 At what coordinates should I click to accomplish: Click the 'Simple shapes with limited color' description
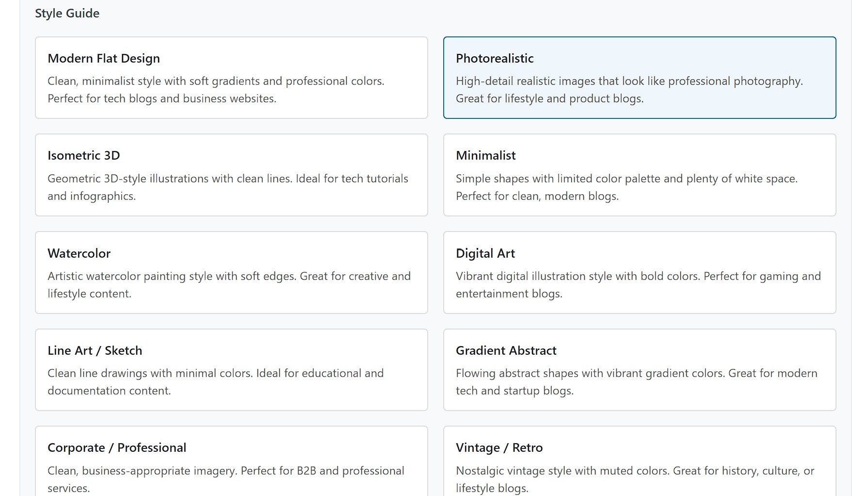pyautogui.click(x=626, y=179)
